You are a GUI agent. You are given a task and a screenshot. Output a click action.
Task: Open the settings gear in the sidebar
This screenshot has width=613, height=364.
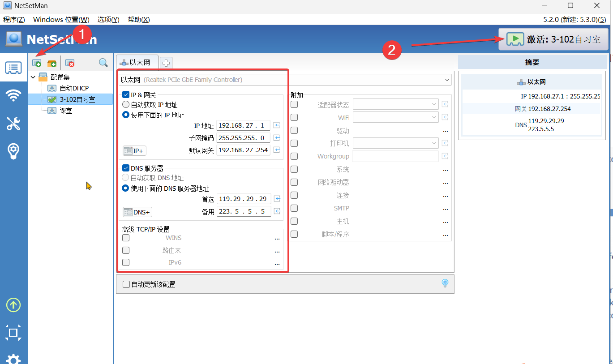tap(13, 360)
